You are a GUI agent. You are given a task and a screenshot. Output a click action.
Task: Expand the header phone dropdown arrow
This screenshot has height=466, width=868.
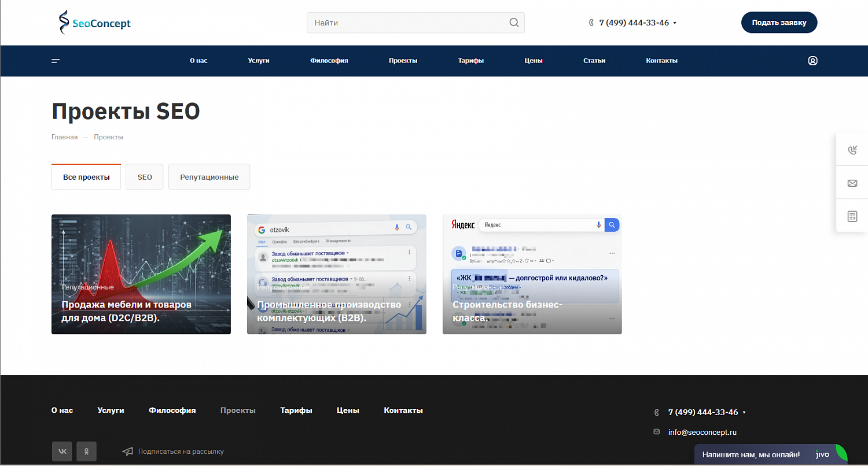pyautogui.click(x=675, y=23)
